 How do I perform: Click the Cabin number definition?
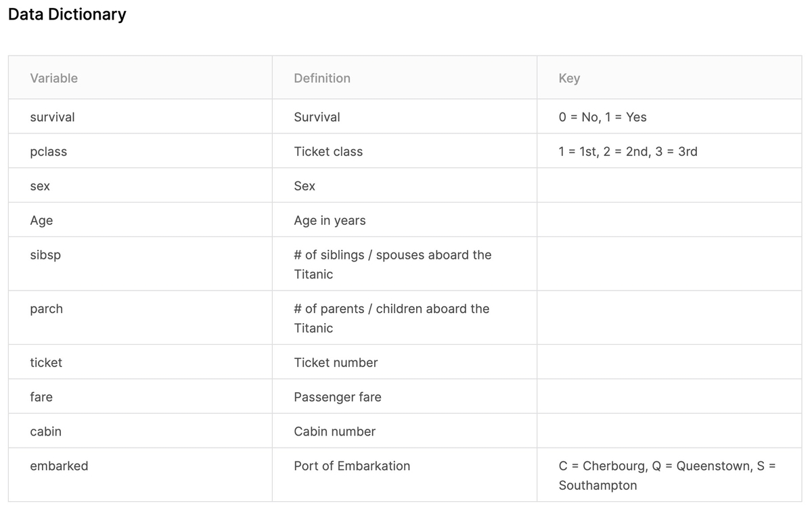(x=334, y=431)
